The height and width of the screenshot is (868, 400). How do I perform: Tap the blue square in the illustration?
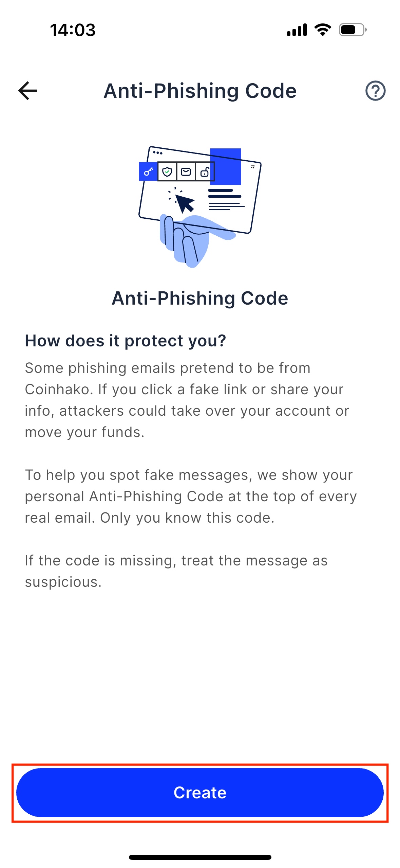[226, 166]
